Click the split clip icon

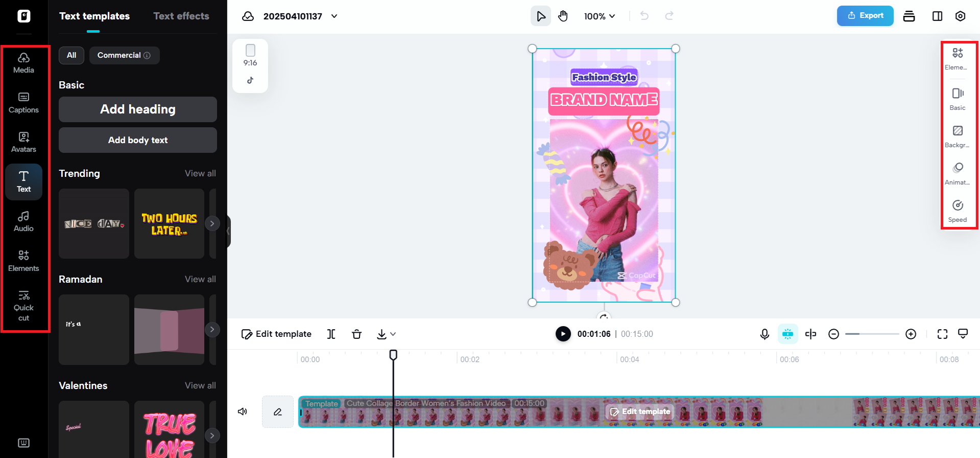[x=331, y=334]
